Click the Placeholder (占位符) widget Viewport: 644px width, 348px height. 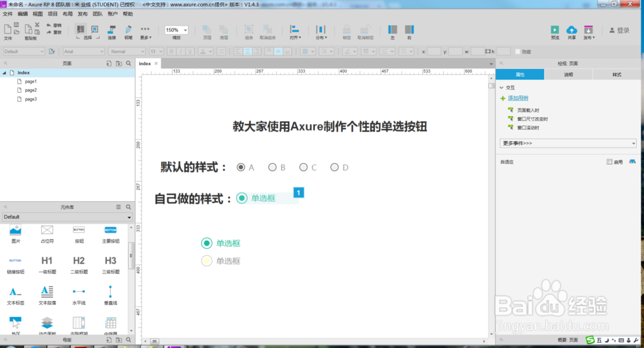coord(47,234)
